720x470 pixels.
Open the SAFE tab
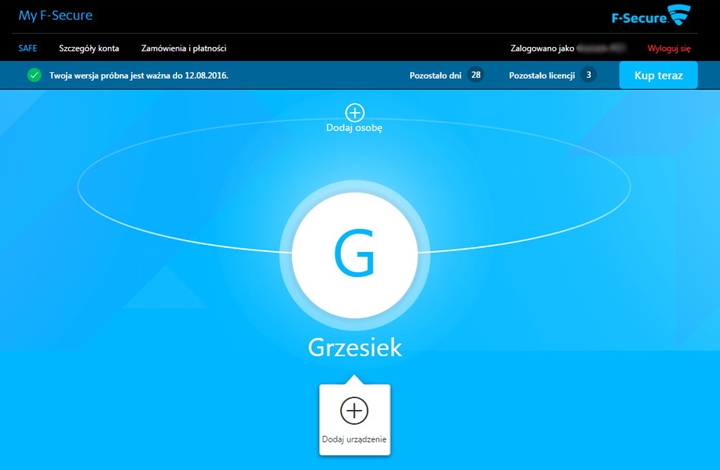(27, 48)
